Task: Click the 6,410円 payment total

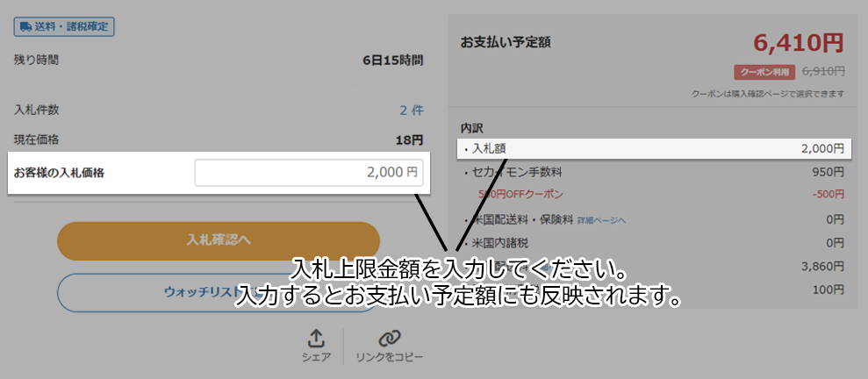Action: pyautogui.click(x=799, y=43)
